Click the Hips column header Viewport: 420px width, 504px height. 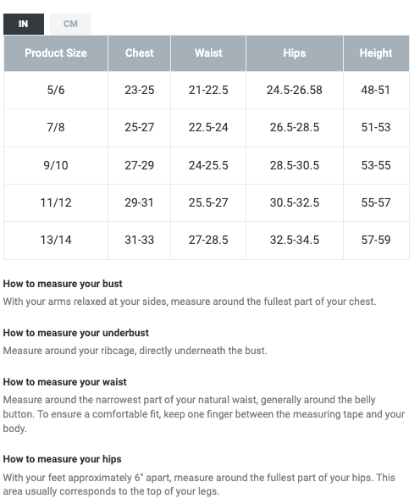tap(295, 53)
